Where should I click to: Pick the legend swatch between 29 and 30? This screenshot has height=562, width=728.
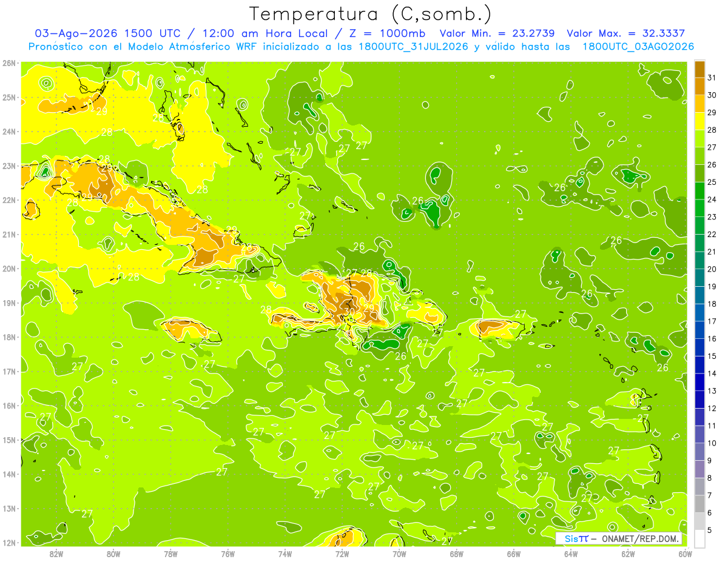click(x=699, y=104)
